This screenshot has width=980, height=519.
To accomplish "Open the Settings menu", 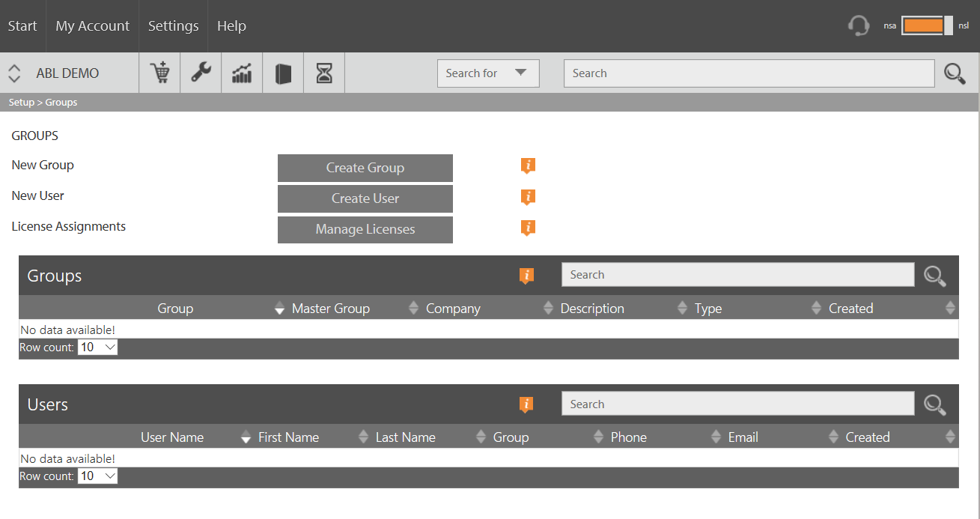I will [x=173, y=25].
